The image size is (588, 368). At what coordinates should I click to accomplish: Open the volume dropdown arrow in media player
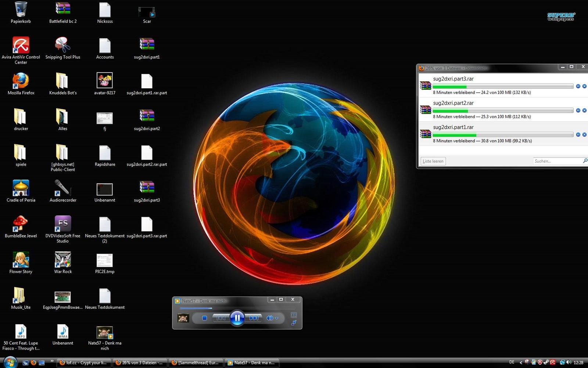(277, 318)
